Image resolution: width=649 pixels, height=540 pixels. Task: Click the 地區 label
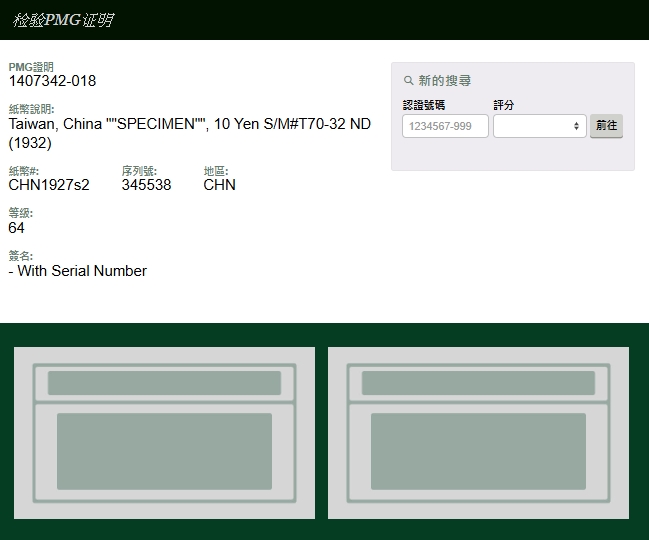pyautogui.click(x=216, y=171)
